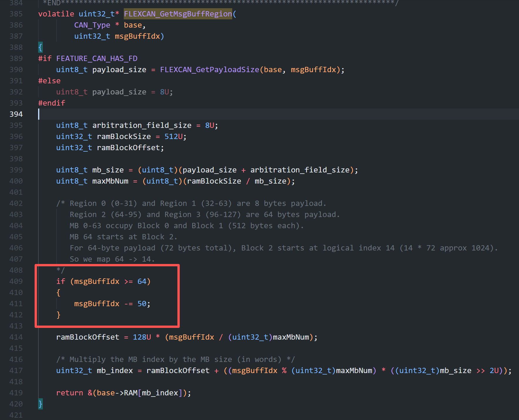Click the #endif preprocessor directive
Screen dimensions: 519x420
tap(52, 103)
